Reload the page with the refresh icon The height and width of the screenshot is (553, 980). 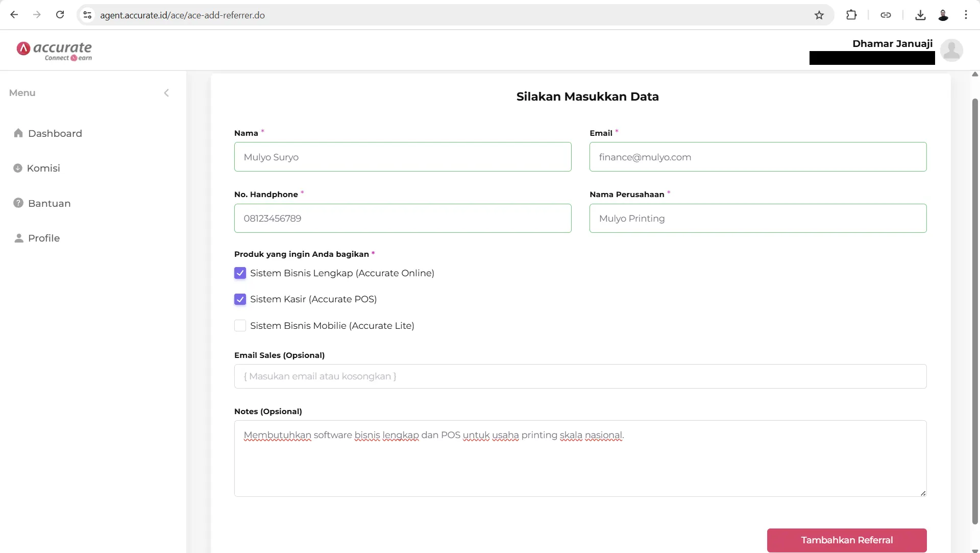(60, 15)
